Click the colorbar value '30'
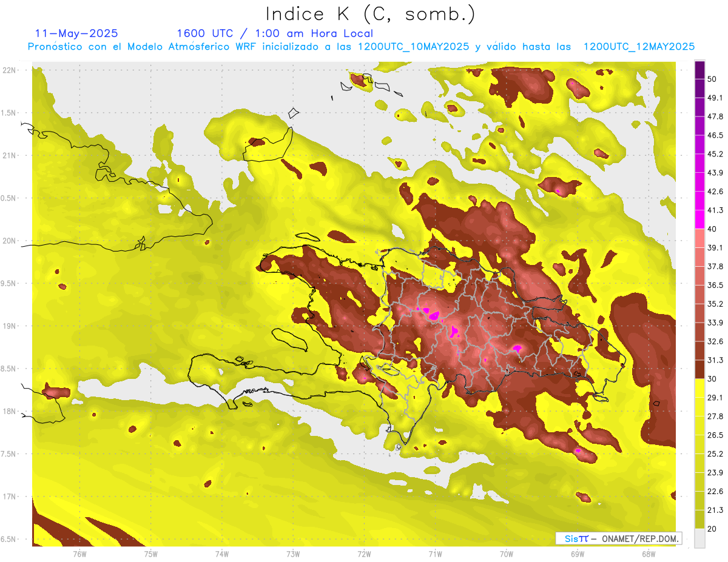Viewport: 728px width, 562px height. coord(712,379)
